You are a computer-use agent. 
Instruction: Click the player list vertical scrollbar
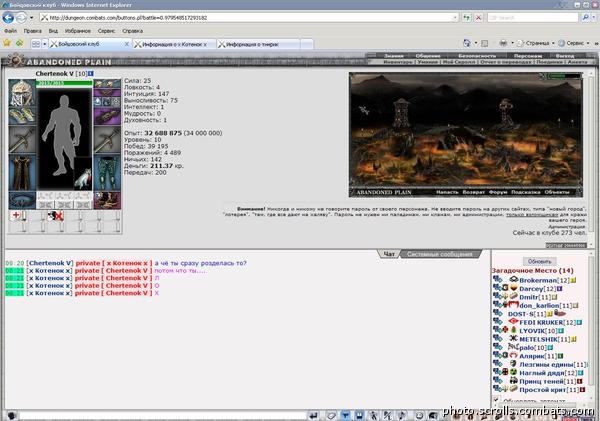click(x=590, y=329)
